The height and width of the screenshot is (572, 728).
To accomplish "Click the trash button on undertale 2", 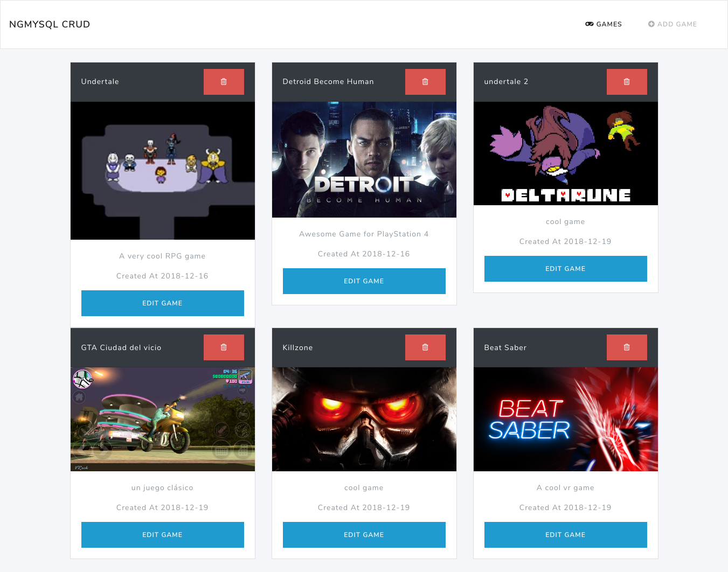I will click(627, 82).
